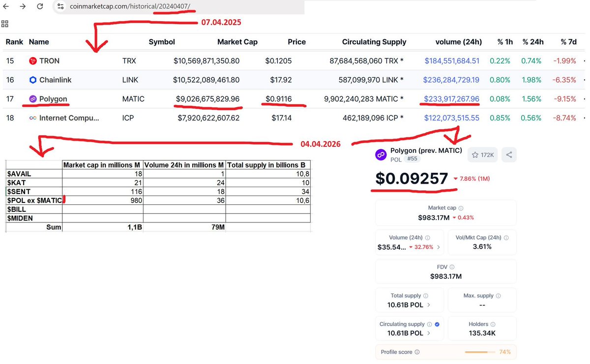Click the #55 rank badge next to POL
Viewport: 590px width, 364px height.
[x=412, y=159]
